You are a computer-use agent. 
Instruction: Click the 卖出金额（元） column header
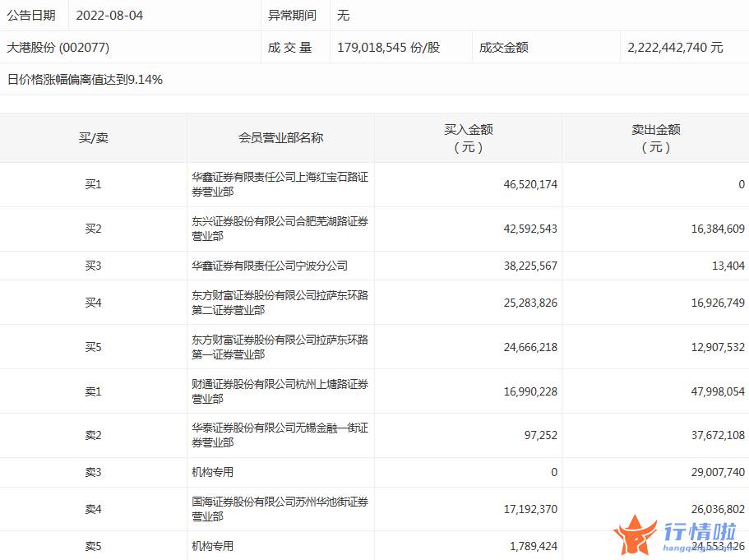(x=656, y=138)
